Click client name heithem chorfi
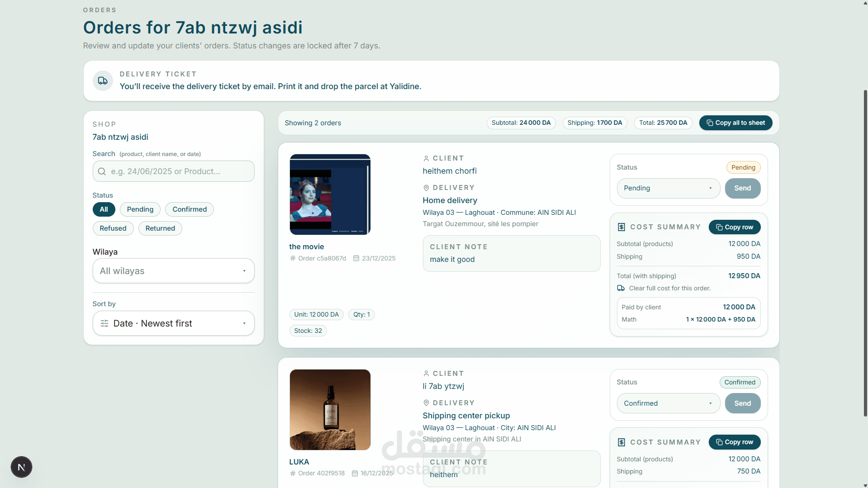868x488 pixels. coord(450,171)
